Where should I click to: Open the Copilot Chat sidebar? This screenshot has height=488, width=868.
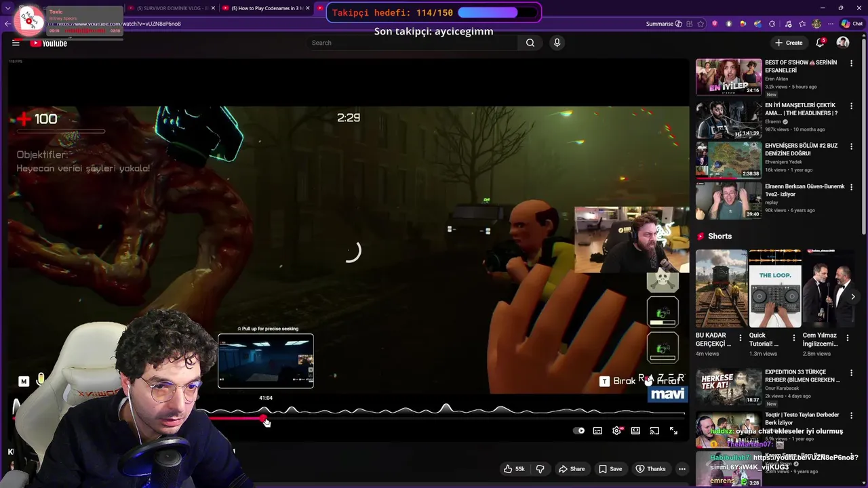coord(852,24)
